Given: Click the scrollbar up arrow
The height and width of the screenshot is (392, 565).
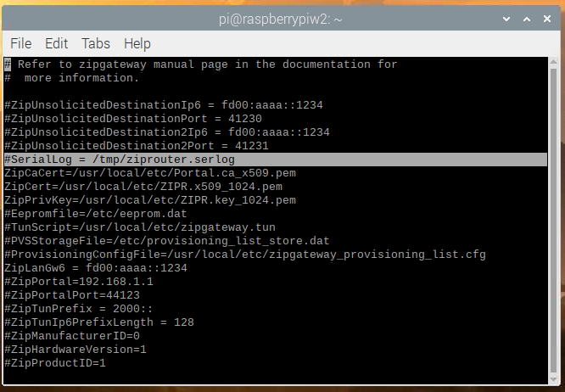Looking at the screenshot, I should pyautogui.click(x=553, y=62).
